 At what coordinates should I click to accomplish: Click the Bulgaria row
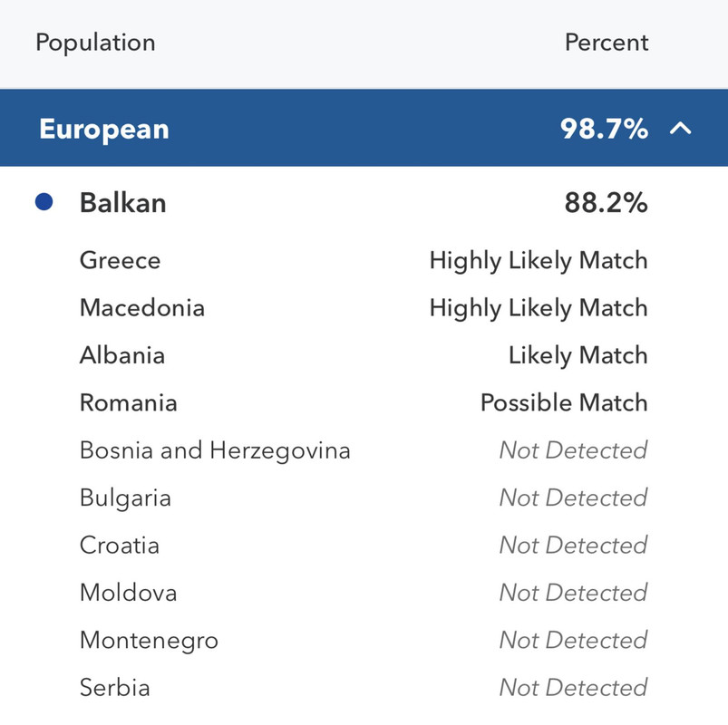(364, 498)
